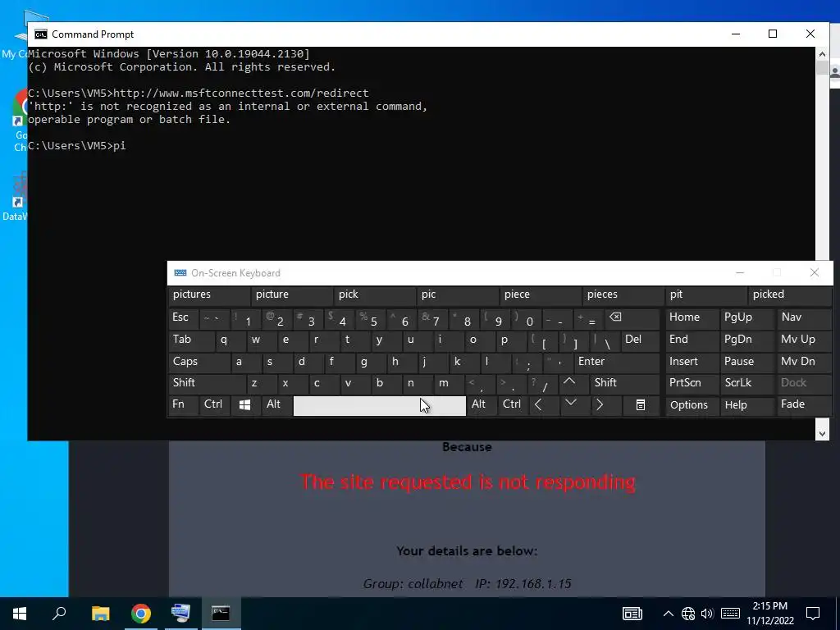Toggle the right Shift key
The width and height of the screenshot is (840, 630).
[x=625, y=384]
